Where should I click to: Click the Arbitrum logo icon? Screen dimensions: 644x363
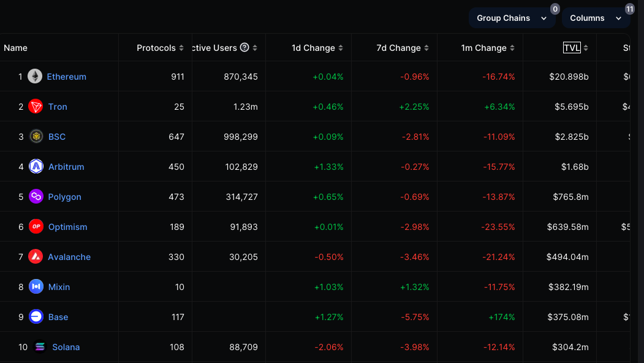(36, 167)
